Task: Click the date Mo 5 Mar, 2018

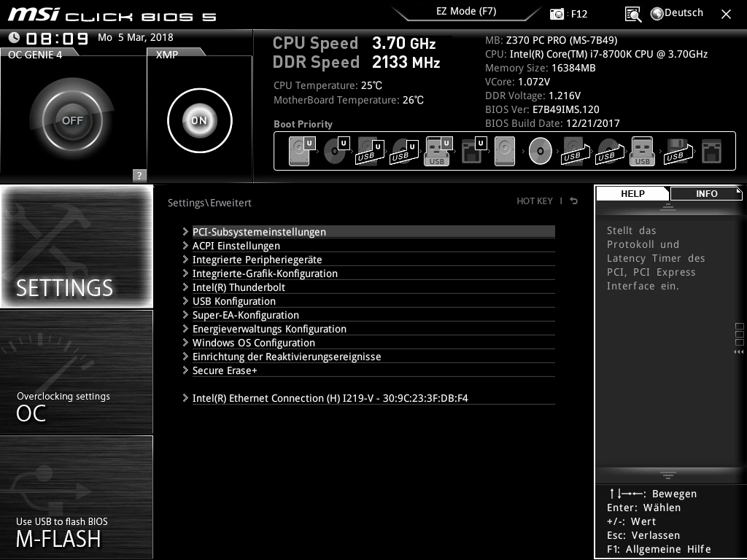Action: [x=135, y=37]
